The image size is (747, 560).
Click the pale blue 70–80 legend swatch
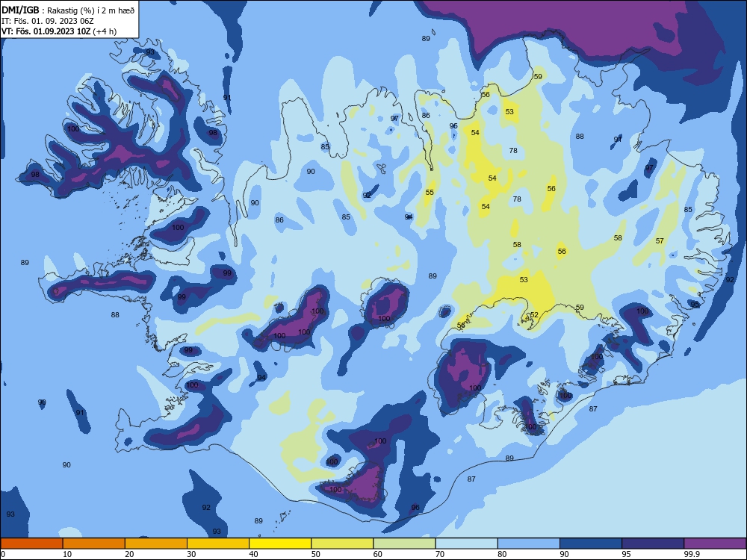click(x=466, y=544)
